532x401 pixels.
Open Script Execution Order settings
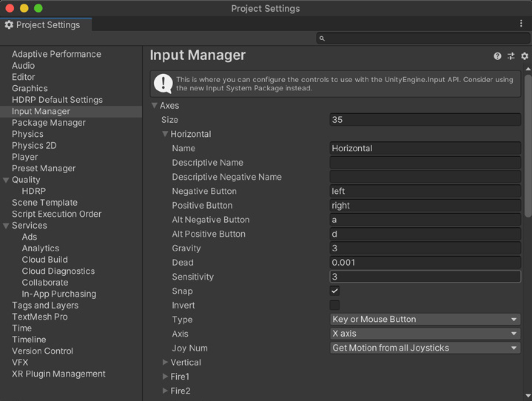pyautogui.click(x=57, y=214)
